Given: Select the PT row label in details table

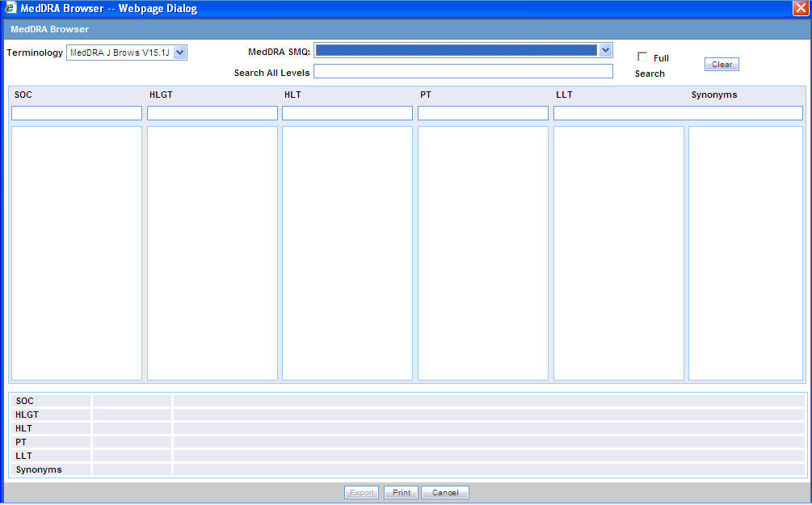Looking at the screenshot, I should click(x=21, y=442).
